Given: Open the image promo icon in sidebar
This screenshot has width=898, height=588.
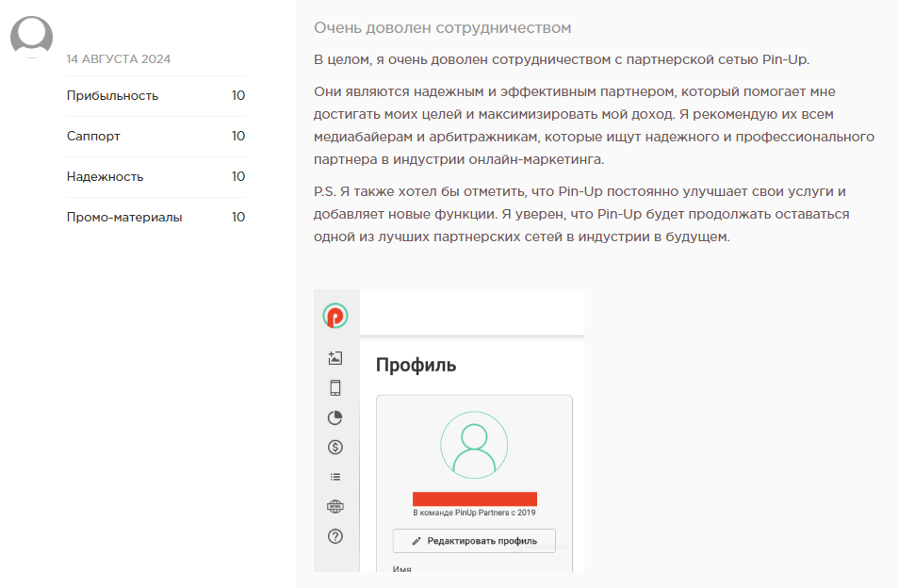Looking at the screenshot, I should [x=335, y=358].
